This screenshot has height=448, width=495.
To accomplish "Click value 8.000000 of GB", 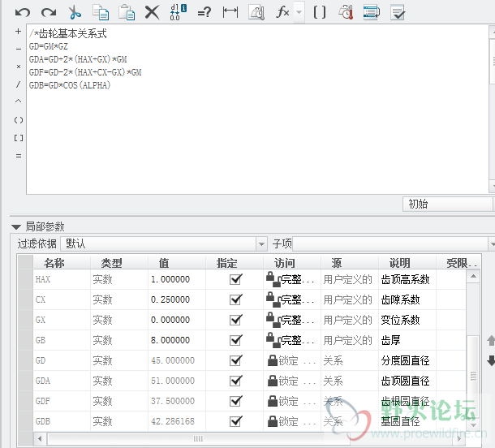I will (170, 340).
